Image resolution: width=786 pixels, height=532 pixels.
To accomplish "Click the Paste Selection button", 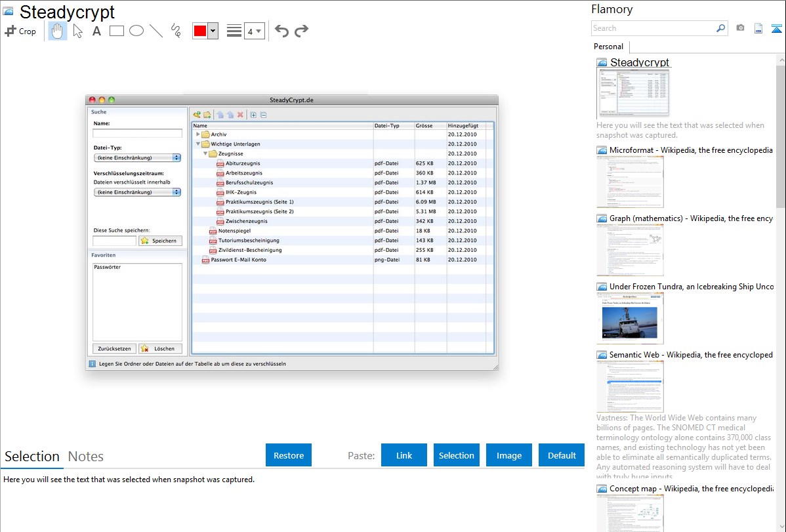I will [457, 455].
